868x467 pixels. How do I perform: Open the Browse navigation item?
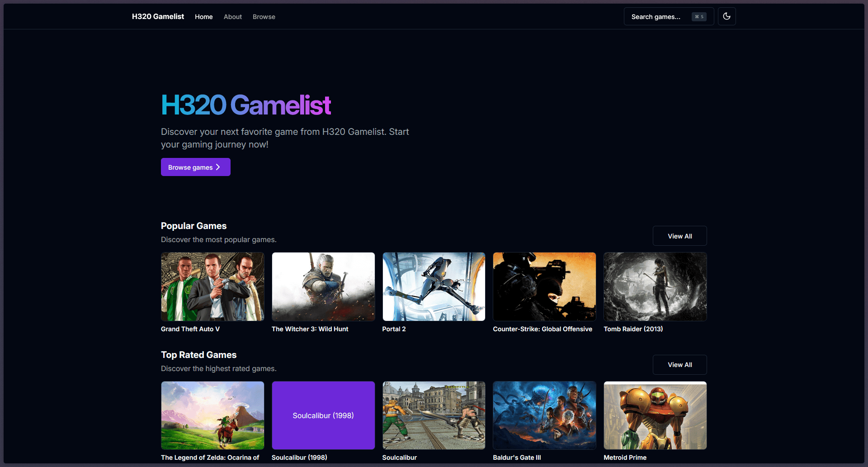pos(264,17)
